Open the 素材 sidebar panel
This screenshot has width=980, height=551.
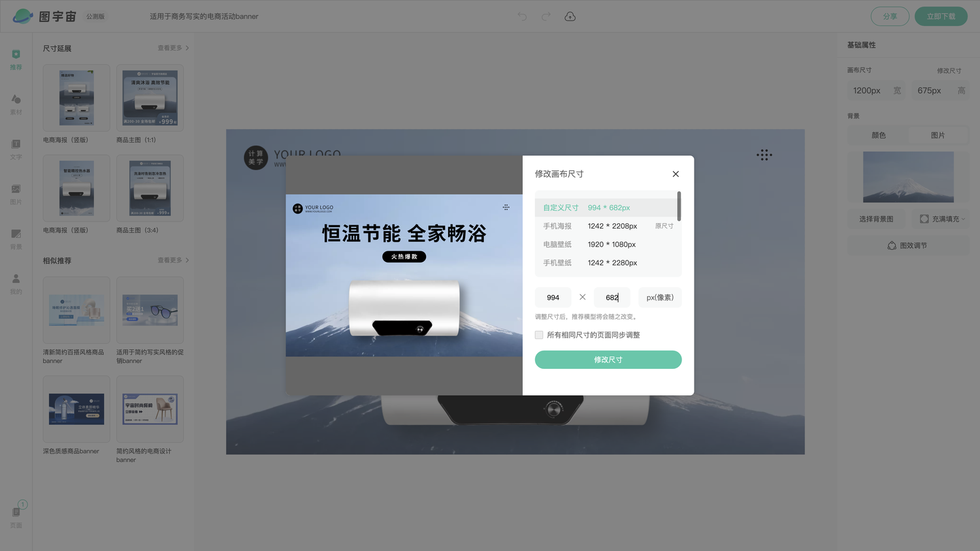(x=16, y=104)
